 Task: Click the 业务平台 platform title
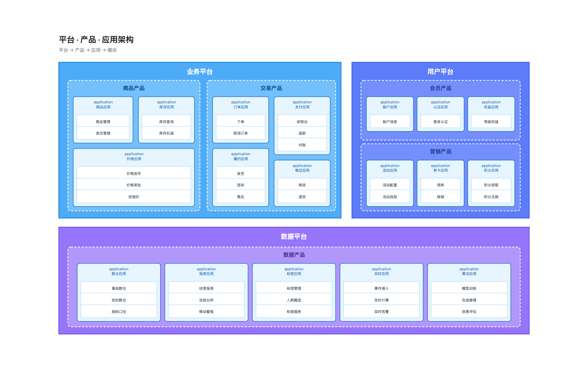click(x=200, y=72)
